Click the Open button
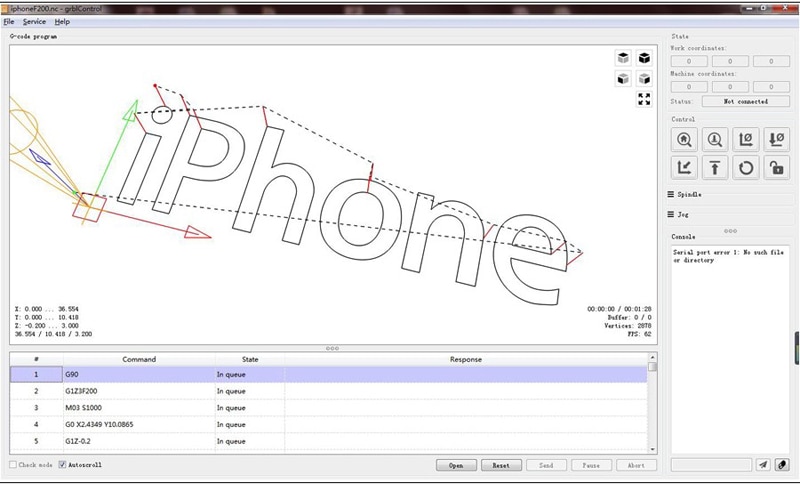The image size is (800, 484). [456, 465]
